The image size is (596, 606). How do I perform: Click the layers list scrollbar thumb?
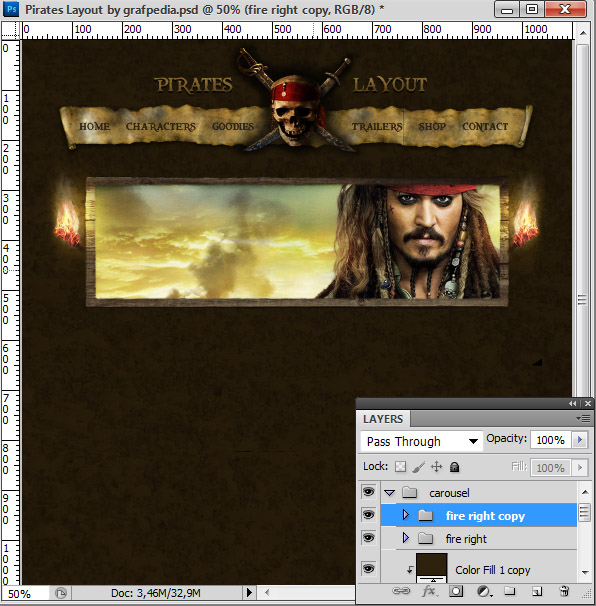pyautogui.click(x=585, y=512)
